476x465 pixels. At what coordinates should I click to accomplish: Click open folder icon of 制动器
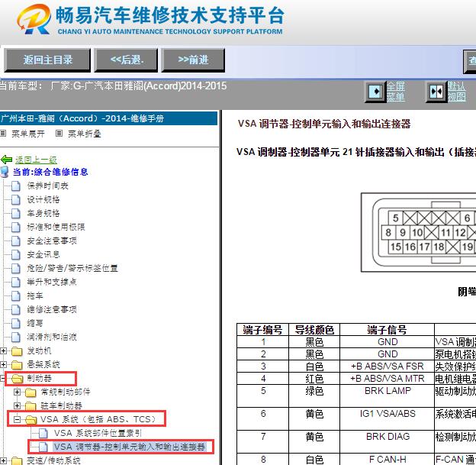(17, 379)
